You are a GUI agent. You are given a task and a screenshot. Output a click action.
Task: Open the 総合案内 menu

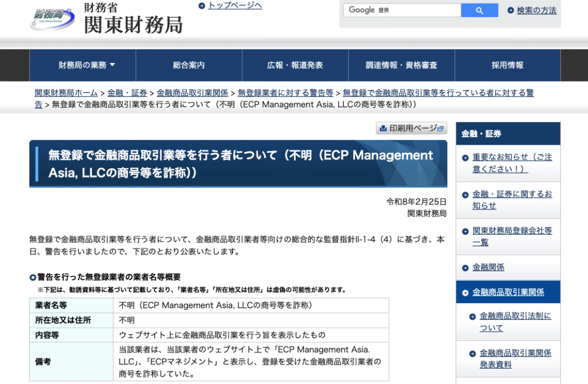coord(188,65)
